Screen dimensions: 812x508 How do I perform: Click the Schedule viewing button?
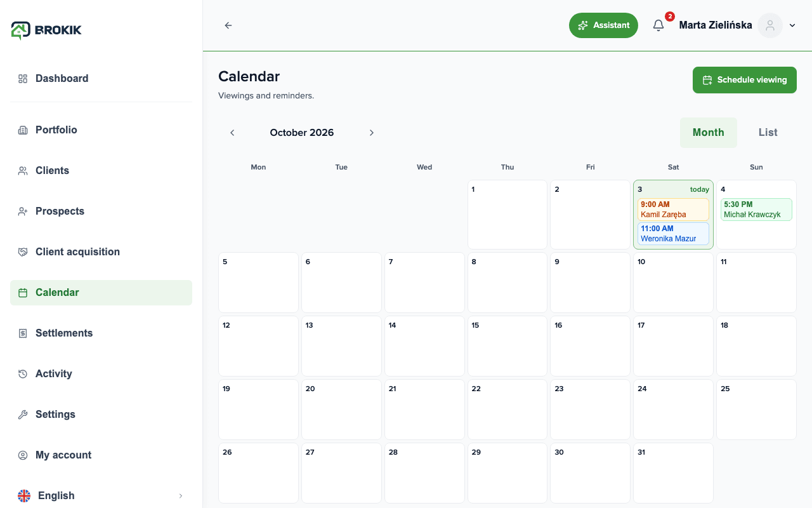745,80
